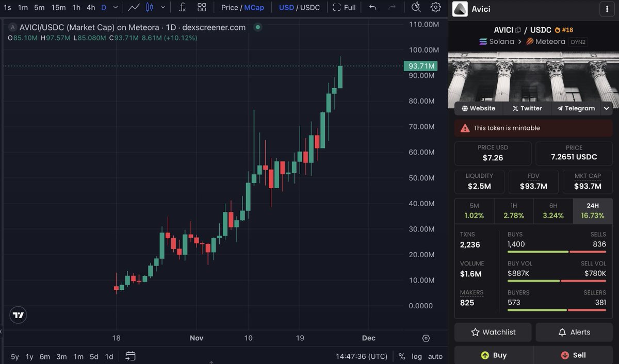This screenshot has width=619, height=364.
Task: Set chart range to 5d
Action: (x=94, y=356)
